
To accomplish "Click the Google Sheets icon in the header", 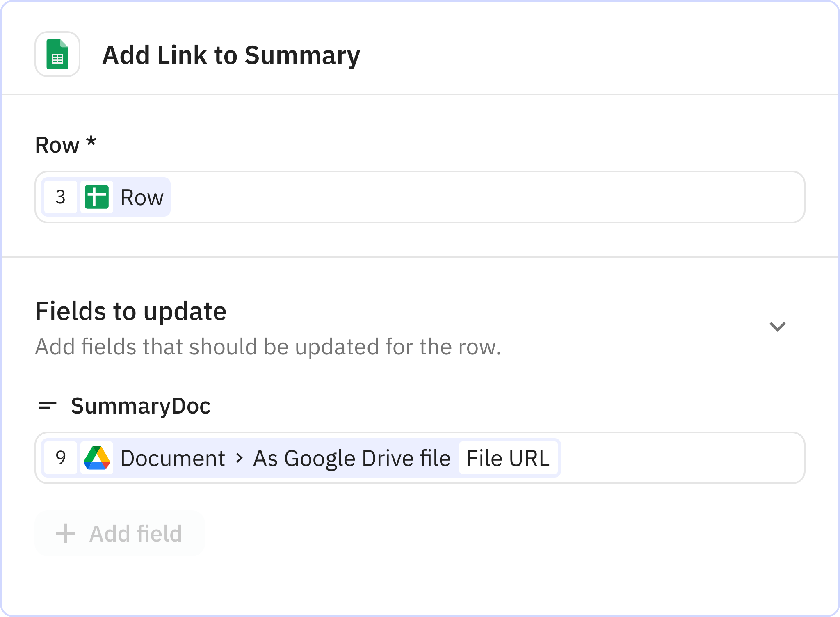I will click(57, 54).
